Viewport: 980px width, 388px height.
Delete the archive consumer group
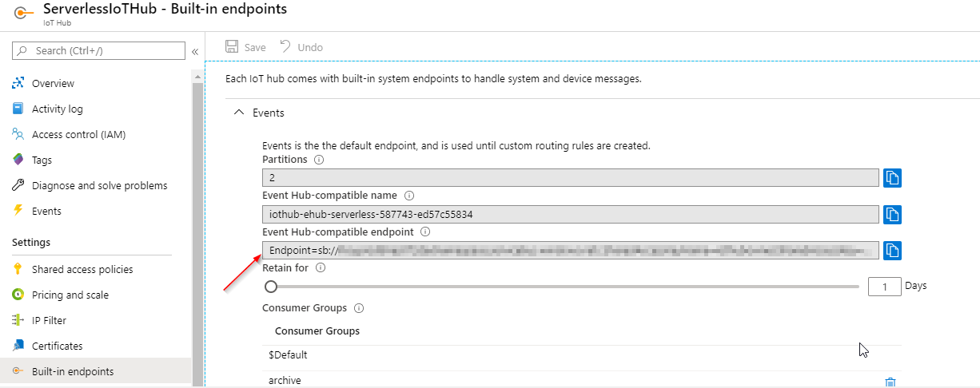[890, 382]
